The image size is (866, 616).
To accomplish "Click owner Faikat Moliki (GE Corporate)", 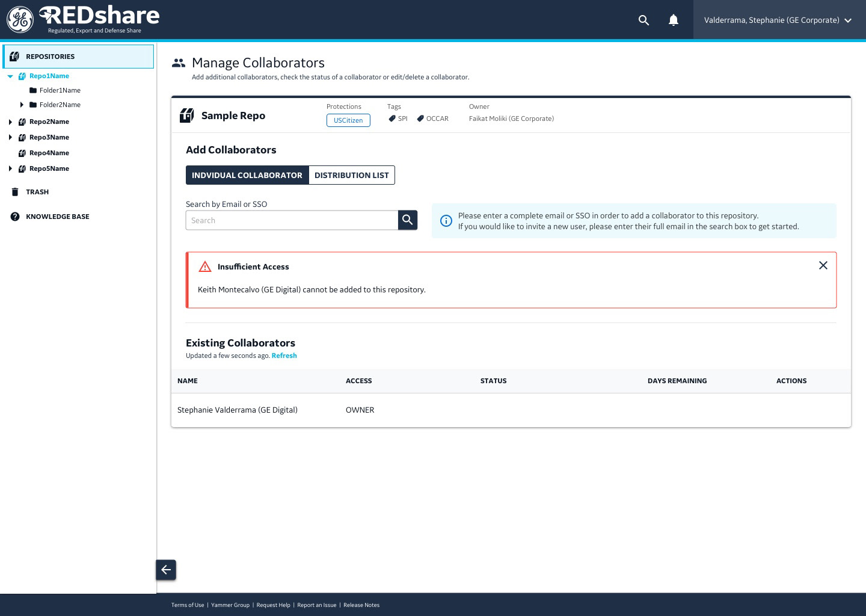I will pos(511,119).
